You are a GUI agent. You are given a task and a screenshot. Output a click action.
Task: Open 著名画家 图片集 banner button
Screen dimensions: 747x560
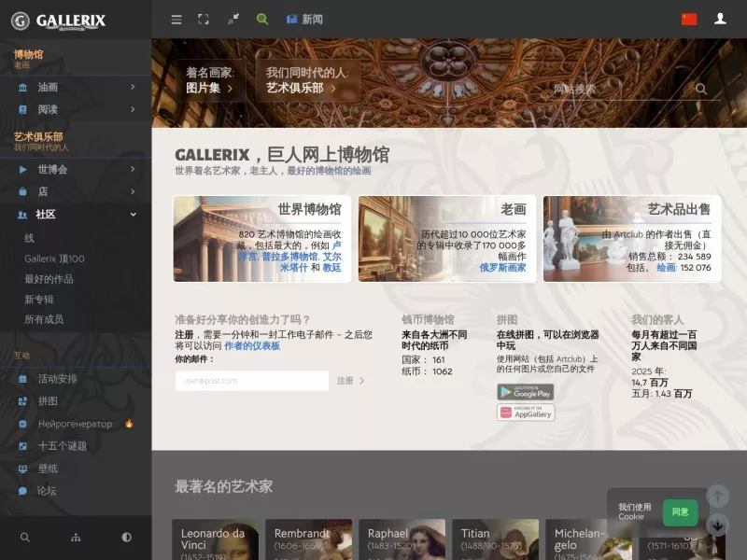tap(210, 80)
